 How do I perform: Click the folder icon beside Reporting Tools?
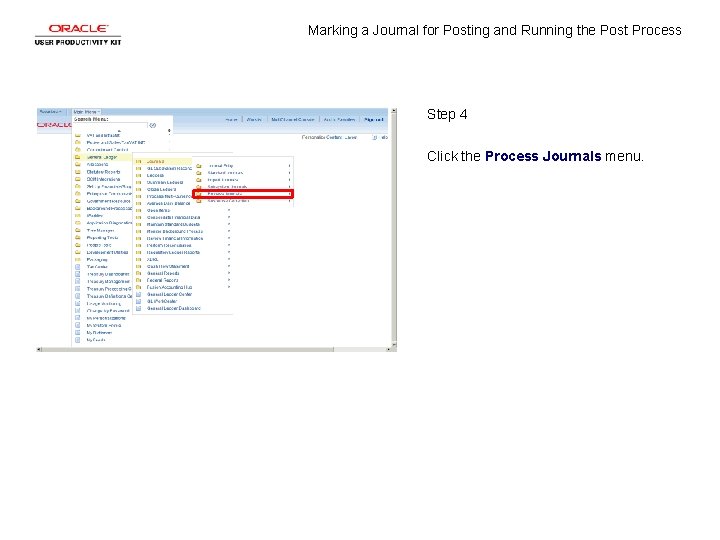pos(78,238)
